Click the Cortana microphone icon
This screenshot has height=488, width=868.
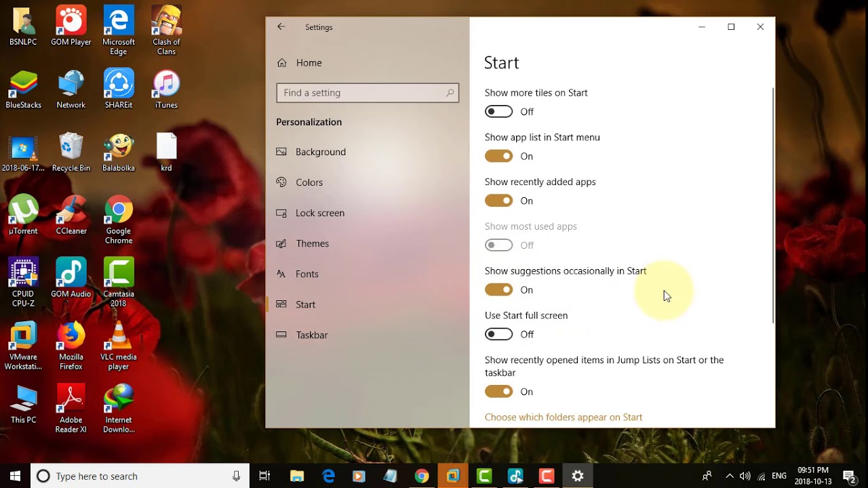coord(236,476)
